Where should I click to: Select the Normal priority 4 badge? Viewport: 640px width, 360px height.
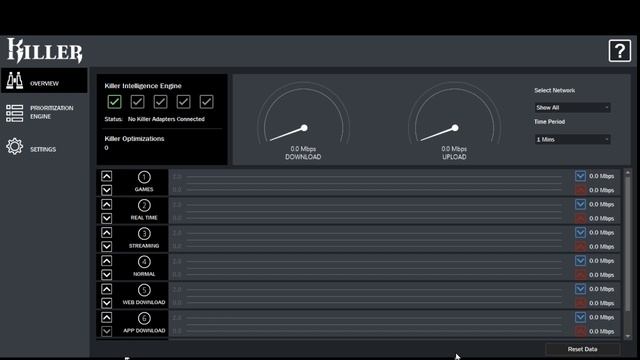pyautogui.click(x=144, y=262)
